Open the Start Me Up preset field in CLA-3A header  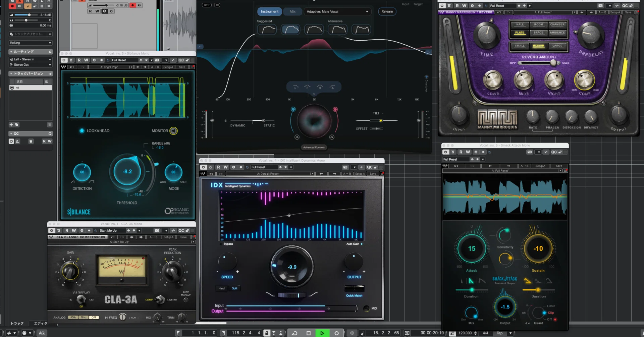coord(112,231)
